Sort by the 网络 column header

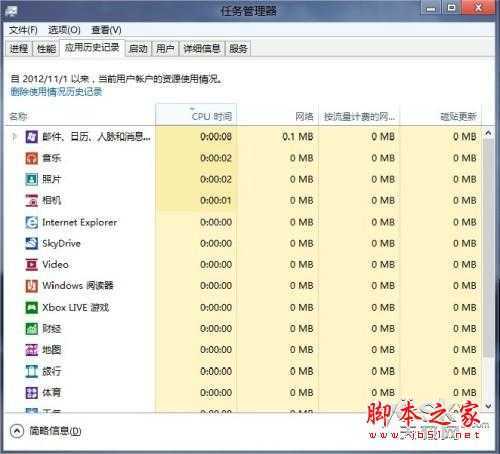pyautogui.click(x=278, y=116)
